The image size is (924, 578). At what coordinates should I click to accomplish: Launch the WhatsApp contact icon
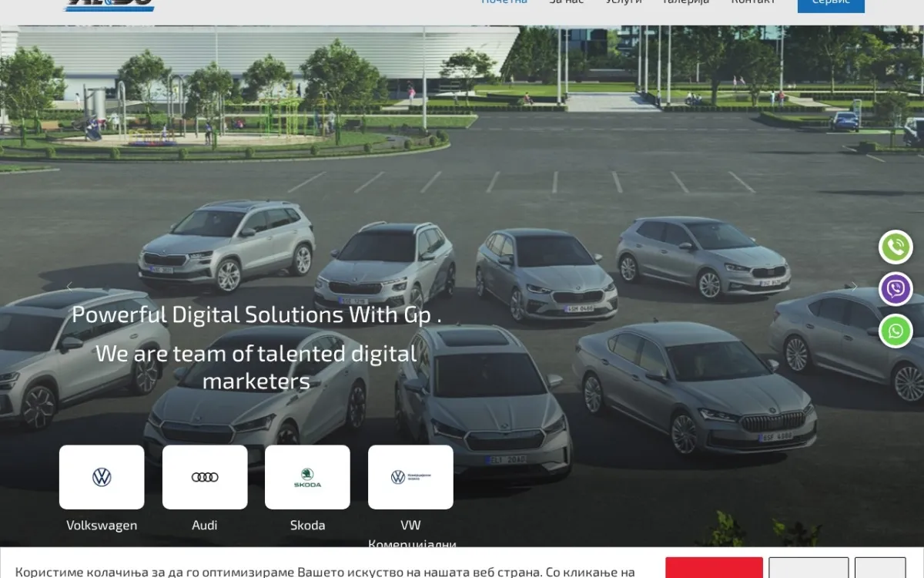tap(896, 331)
